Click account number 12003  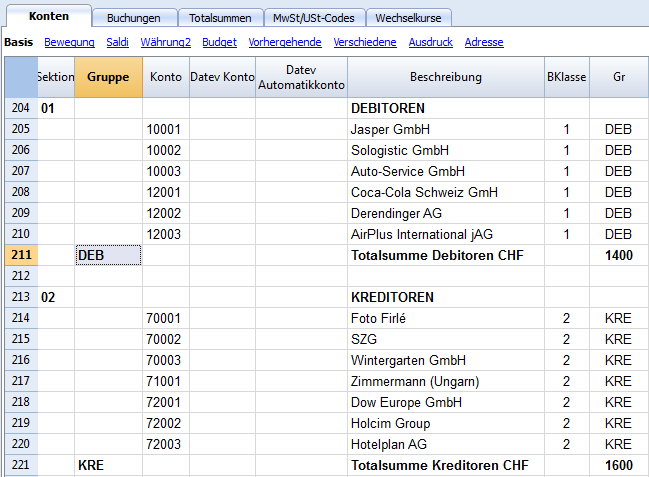coord(166,234)
